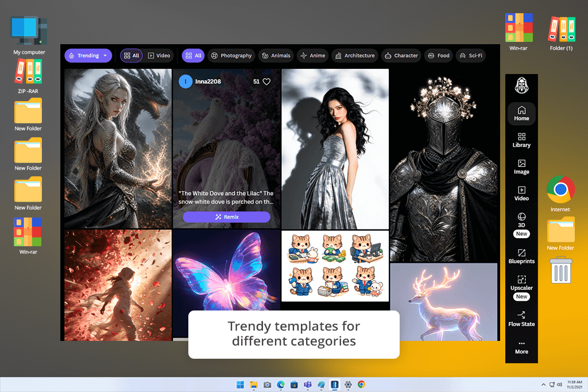
Task: Select the Win-rar icon beside Folder (1)
Action: click(519, 32)
